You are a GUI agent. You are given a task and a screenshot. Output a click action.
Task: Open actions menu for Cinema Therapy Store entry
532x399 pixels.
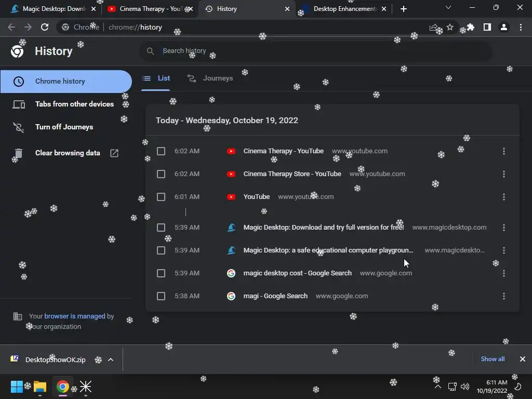click(x=504, y=174)
